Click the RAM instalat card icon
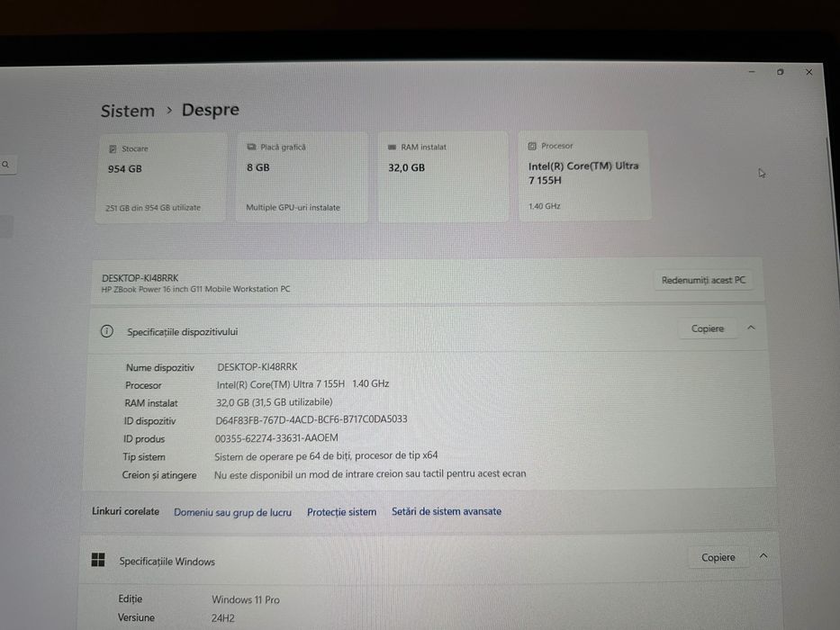 point(393,147)
